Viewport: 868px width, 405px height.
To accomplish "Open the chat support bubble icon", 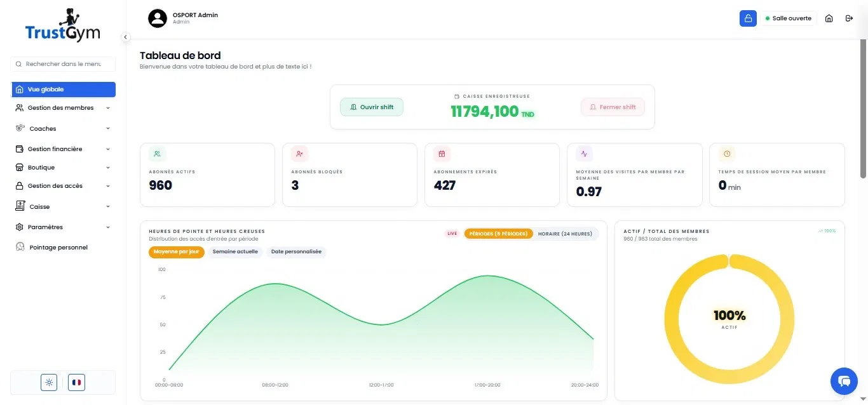I will 844,381.
